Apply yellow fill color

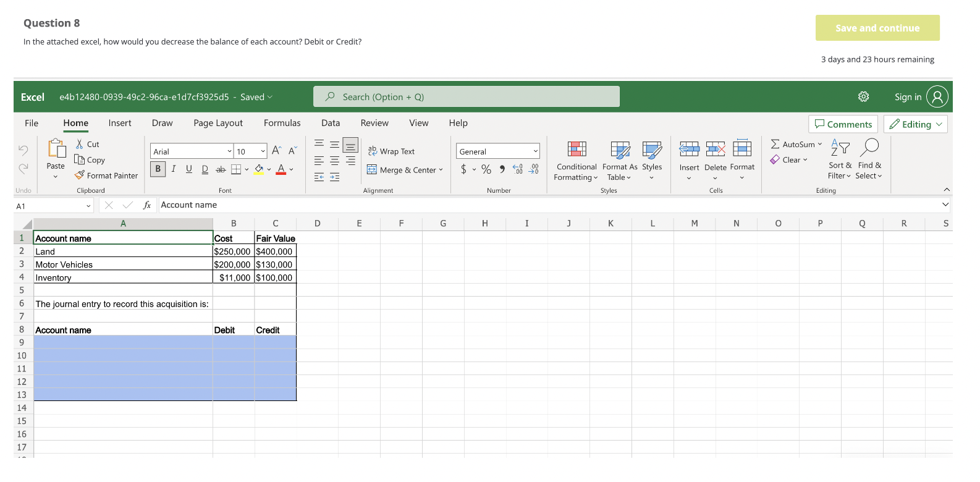(x=259, y=169)
